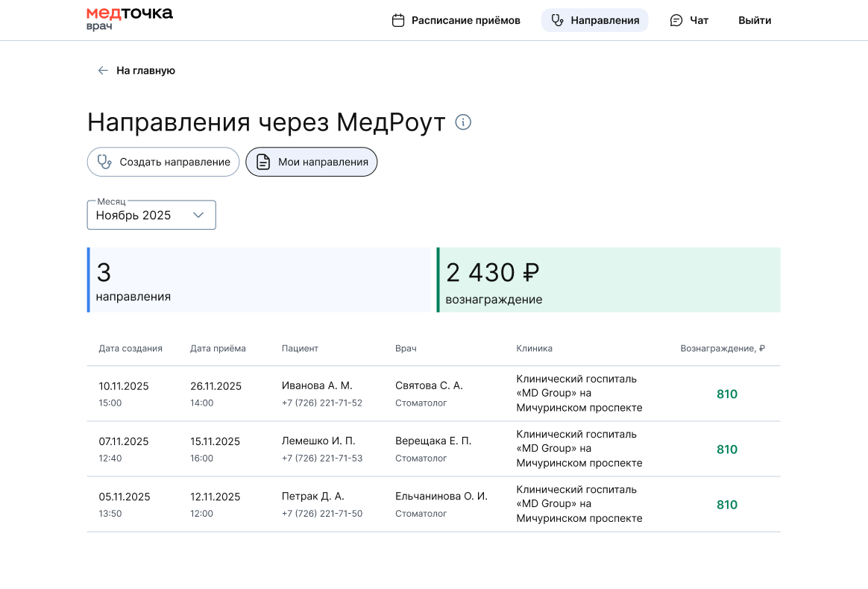Go back via На главную link

[x=145, y=71]
